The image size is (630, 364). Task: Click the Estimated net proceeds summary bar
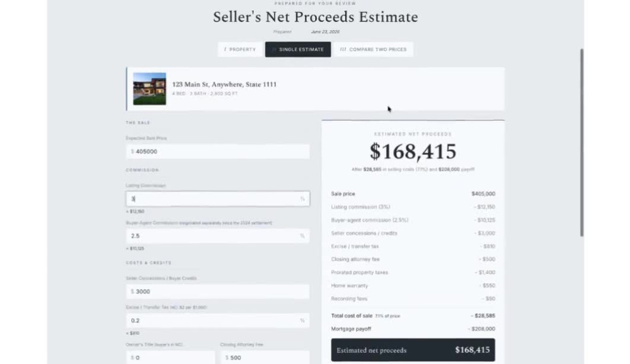[x=413, y=350]
